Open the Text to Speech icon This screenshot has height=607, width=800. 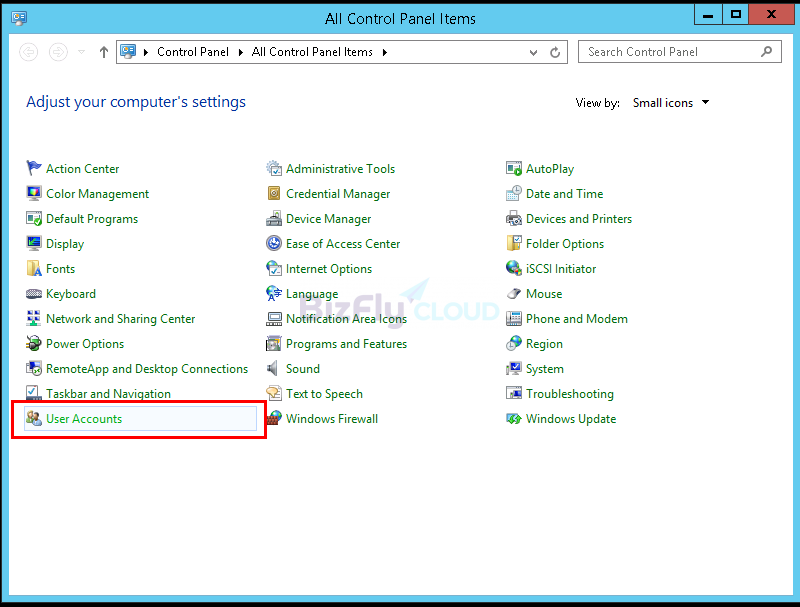[274, 393]
